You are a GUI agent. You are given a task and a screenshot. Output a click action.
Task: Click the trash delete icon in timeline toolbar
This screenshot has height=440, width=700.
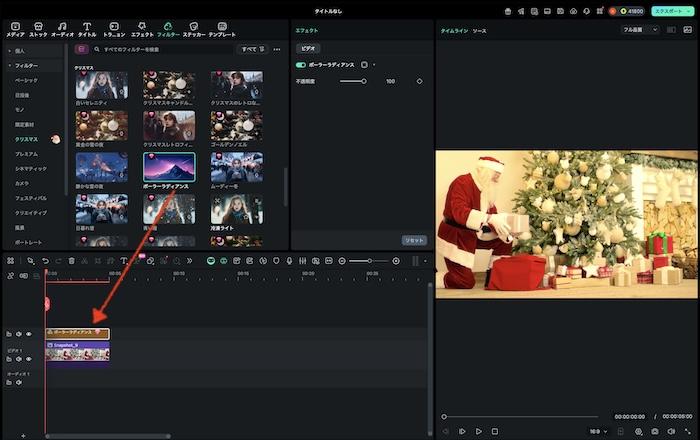click(71, 261)
